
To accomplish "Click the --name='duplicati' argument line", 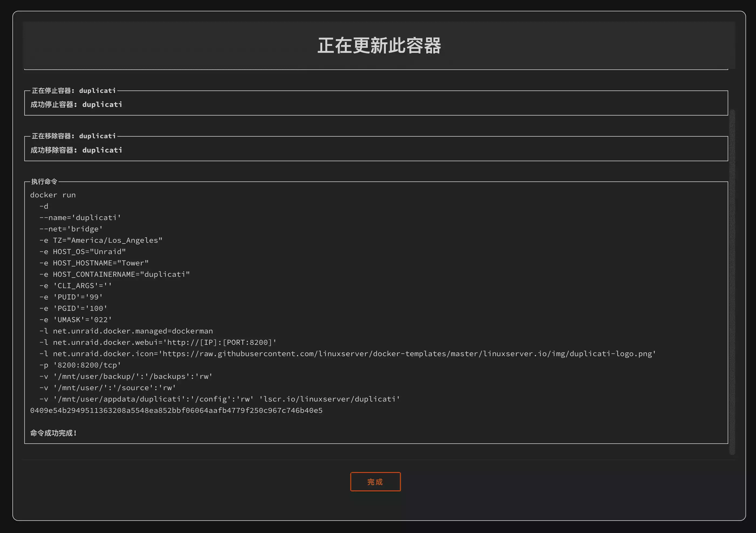I will 80,218.
